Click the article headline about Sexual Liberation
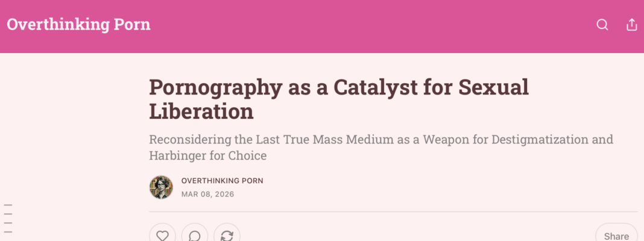The width and height of the screenshot is (644, 241). [338, 88]
